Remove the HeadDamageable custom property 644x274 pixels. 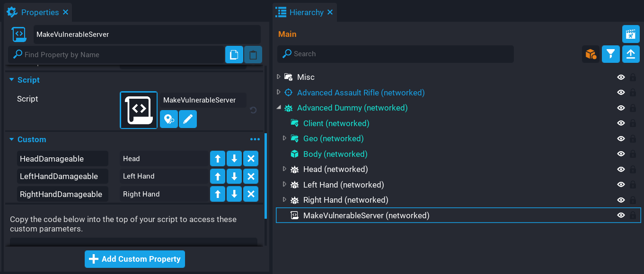tap(250, 158)
